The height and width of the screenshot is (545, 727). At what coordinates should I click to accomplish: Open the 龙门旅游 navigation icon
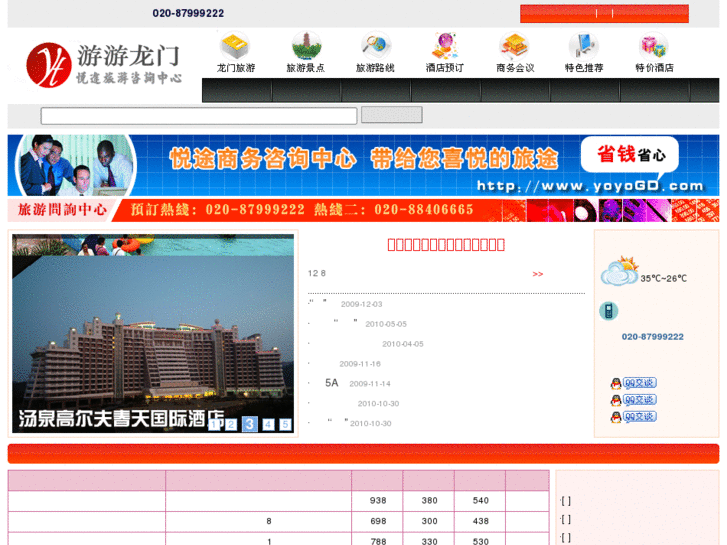(236, 52)
